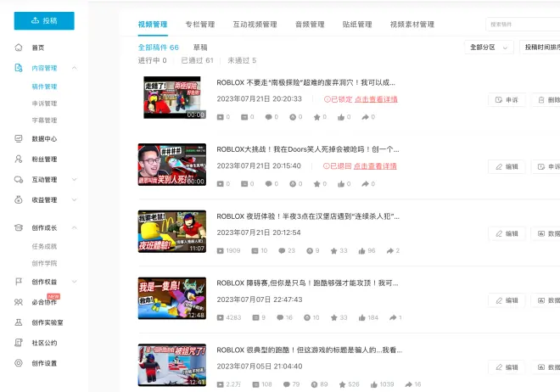This screenshot has width=560, height=392.
Task: Click the 首页 home icon in sidebar
Action: pyautogui.click(x=19, y=48)
